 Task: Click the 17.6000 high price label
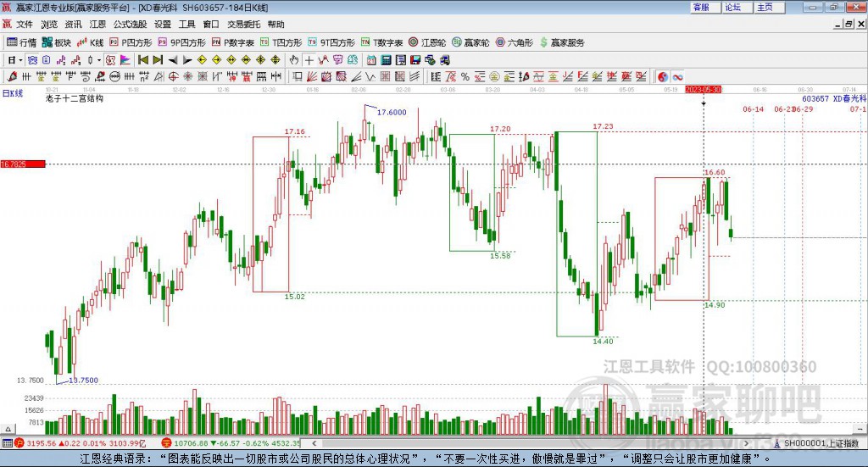click(x=392, y=113)
